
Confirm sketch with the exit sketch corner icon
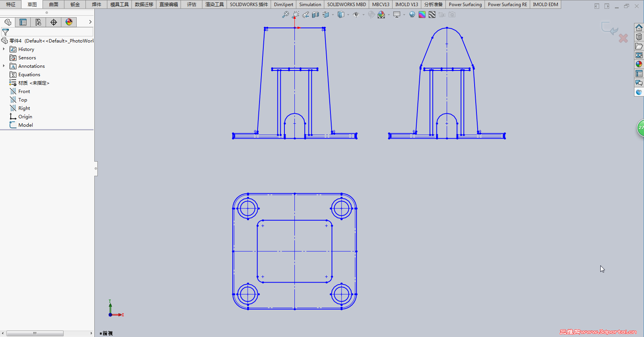pyautogui.click(x=609, y=28)
